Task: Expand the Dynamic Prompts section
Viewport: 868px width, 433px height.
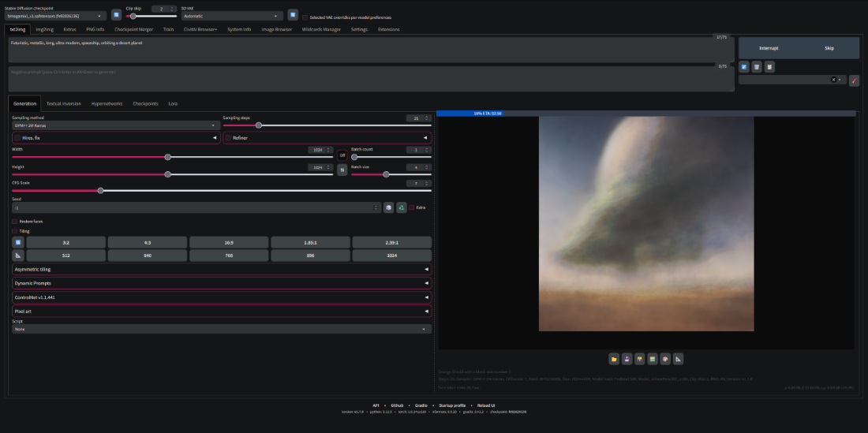Action: 222,283
